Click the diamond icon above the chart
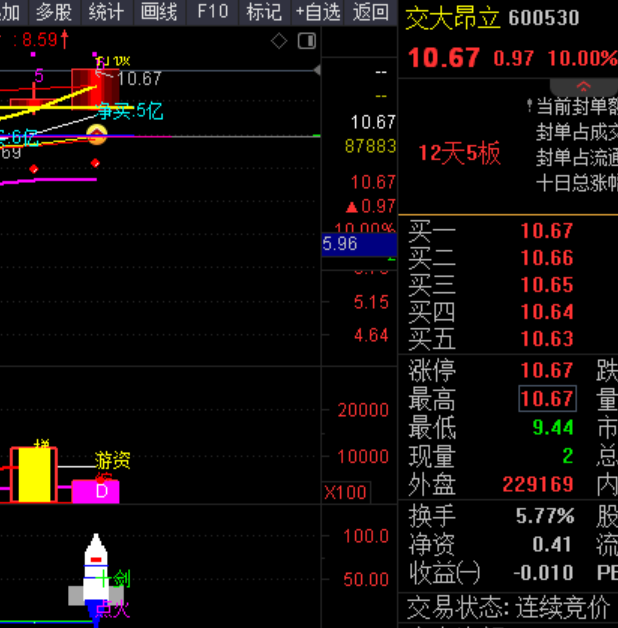618x628 pixels. (279, 41)
